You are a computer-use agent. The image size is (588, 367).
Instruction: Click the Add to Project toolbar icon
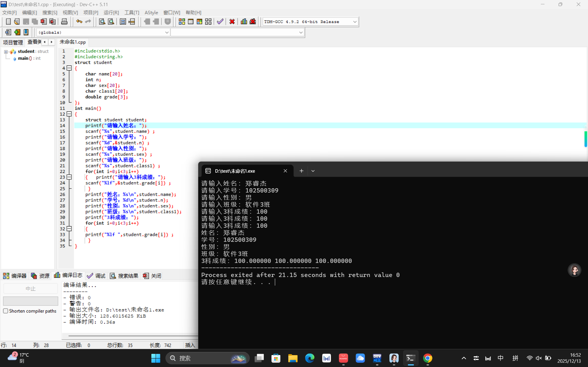pos(17,32)
